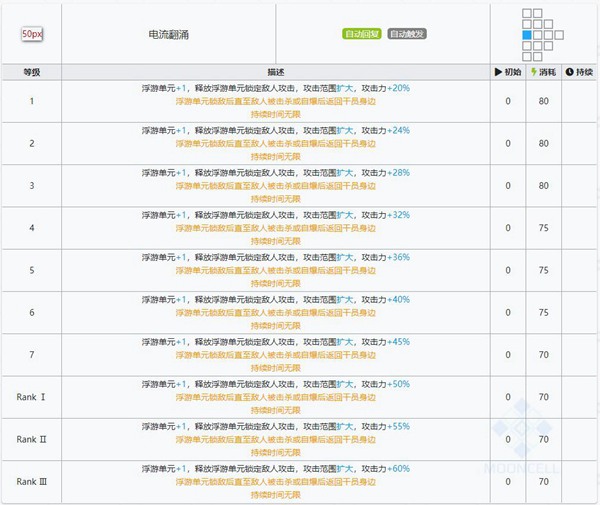Click the 初始 play-arrow header icon
Image resolution: width=600 pixels, height=505 pixels.
pyautogui.click(x=498, y=73)
